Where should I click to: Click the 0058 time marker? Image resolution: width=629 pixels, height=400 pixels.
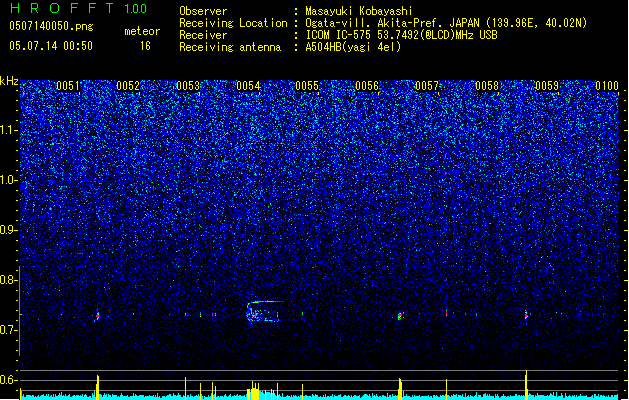pyautogui.click(x=487, y=86)
